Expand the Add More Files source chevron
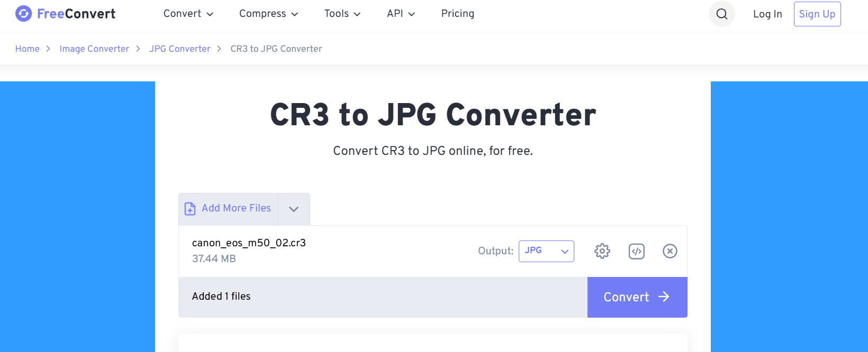 point(293,209)
